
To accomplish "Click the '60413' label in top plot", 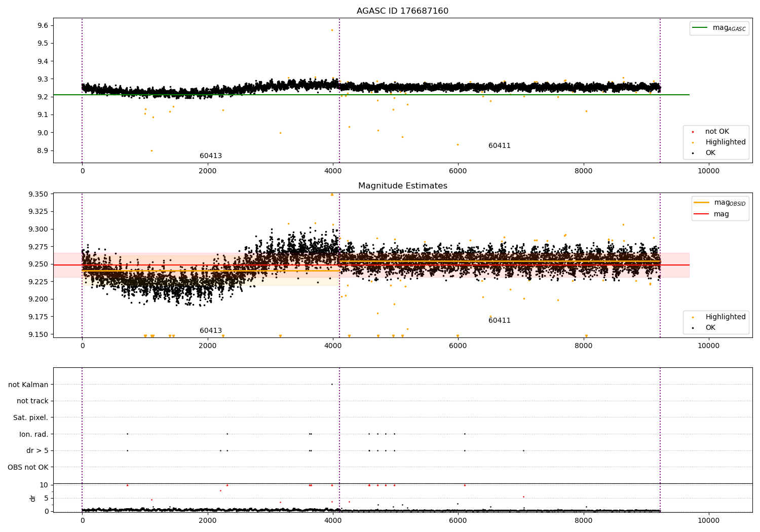I will [x=211, y=156].
